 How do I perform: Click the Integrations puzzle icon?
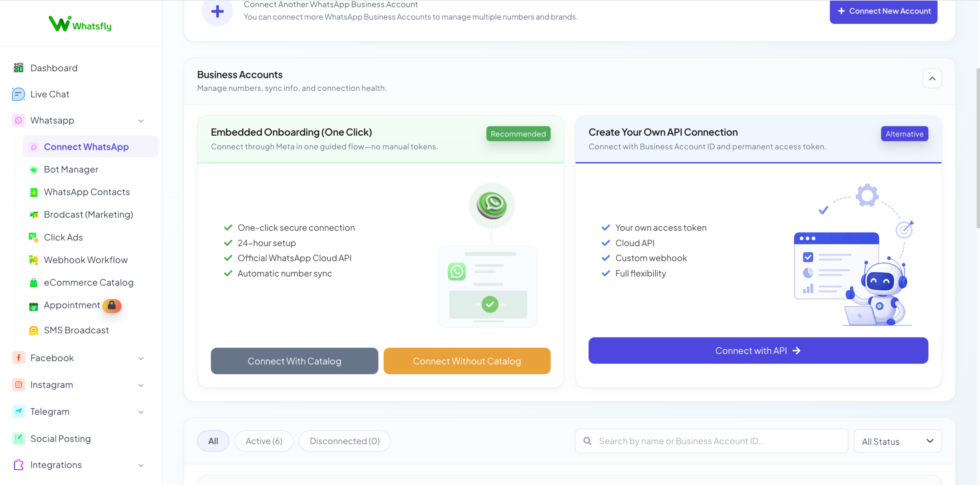pos(18,465)
